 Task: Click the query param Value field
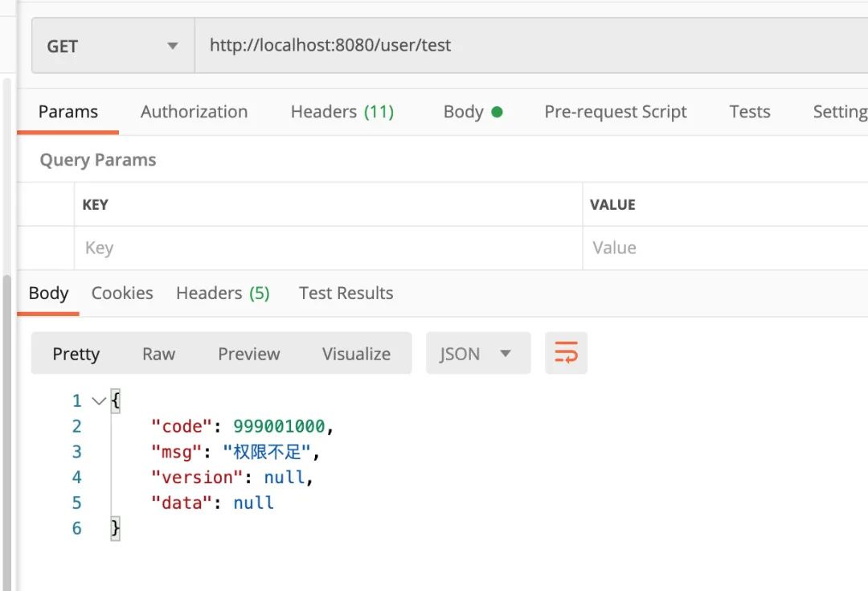(x=725, y=248)
